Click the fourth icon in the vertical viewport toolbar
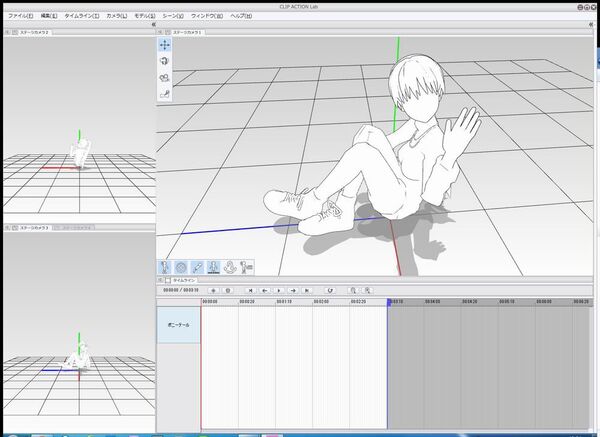 164,94
